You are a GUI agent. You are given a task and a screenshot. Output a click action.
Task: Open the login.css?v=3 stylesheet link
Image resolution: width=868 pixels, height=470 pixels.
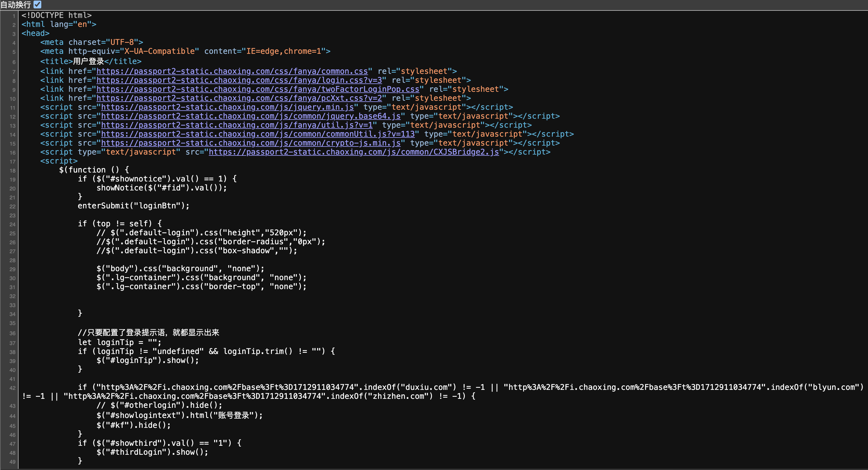(239, 80)
